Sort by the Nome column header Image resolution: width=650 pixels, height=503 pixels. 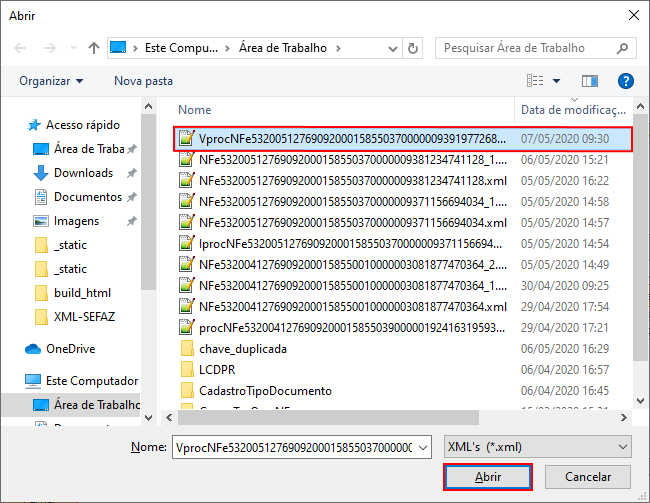click(x=194, y=110)
